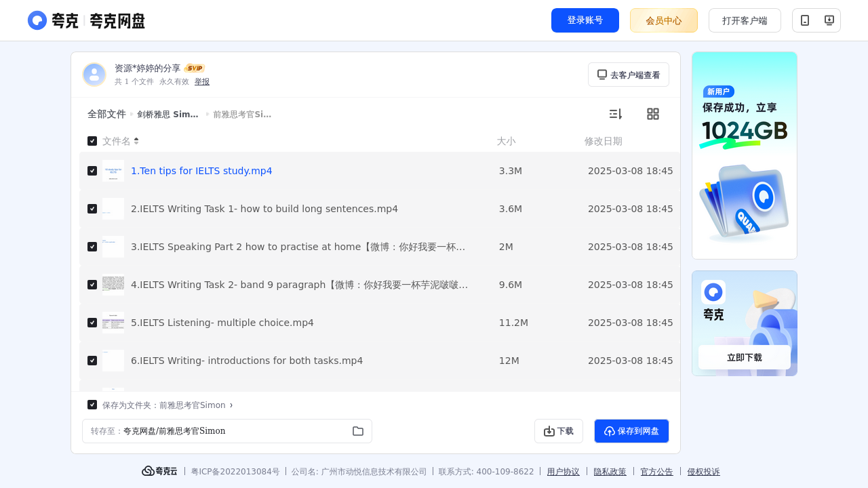The image size is (868, 488).
Task: Uncheck 5.IELTS Listening multiple choice checkbox
Action: click(92, 323)
